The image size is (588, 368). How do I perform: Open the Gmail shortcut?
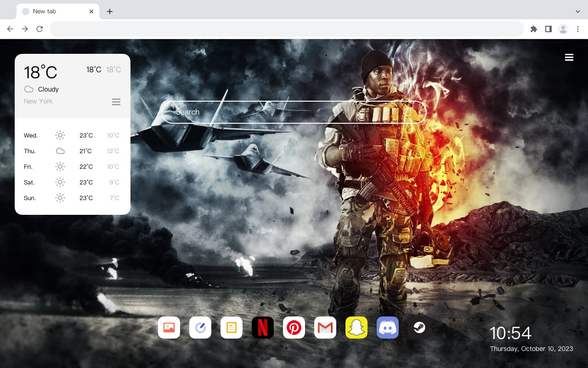[325, 328]
